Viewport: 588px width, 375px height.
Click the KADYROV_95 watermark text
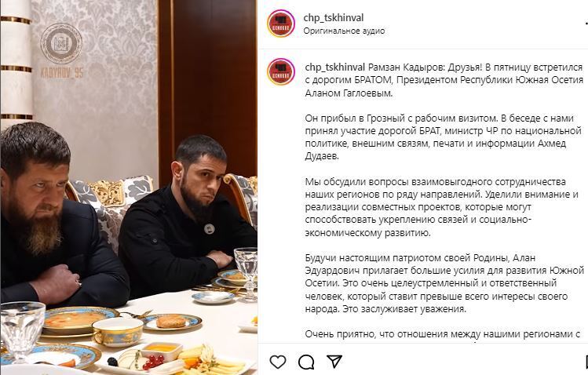point(62,72)
